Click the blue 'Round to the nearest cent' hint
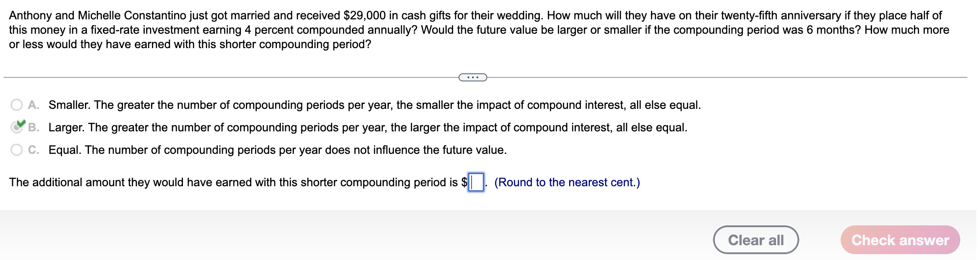Screen dimensions: 980x260 (566, 182)
